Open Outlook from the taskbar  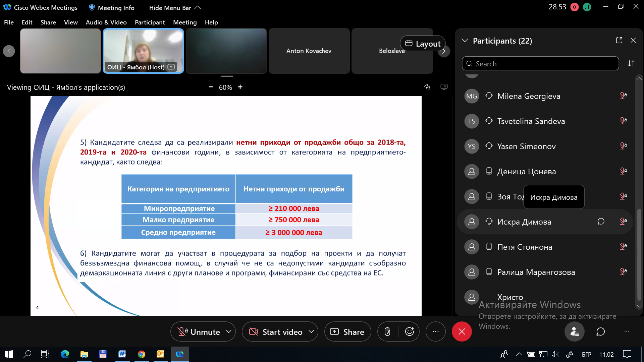point(160,354)
